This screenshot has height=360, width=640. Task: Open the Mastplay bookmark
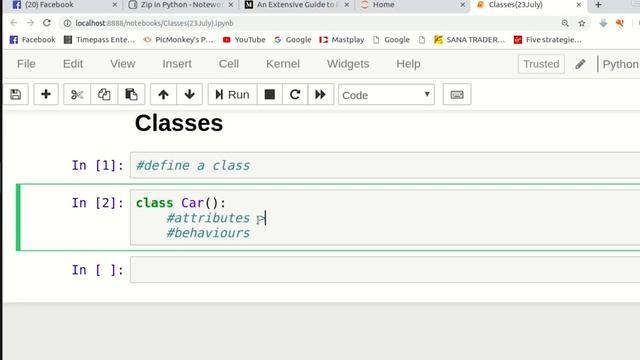[x=342, y=40]
